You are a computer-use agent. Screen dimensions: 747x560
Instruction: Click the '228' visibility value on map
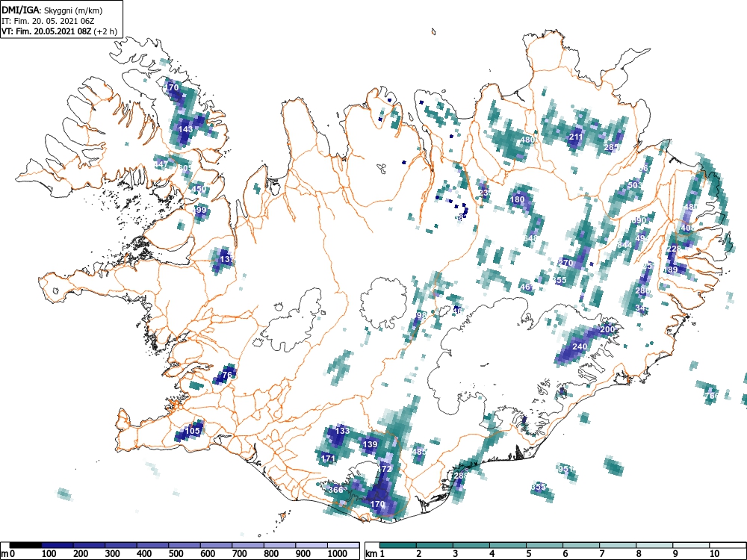click(x=674, y=249)
